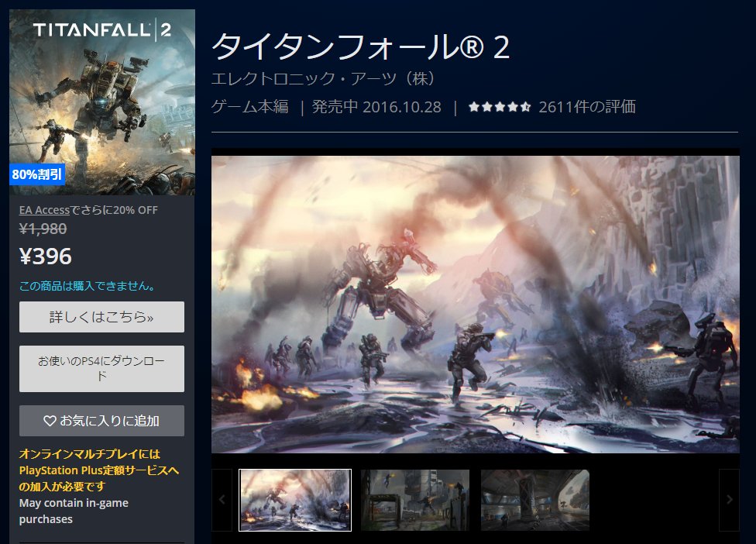Image resolution: width=756 pixels, height=544 pixels.
Task: Show the next screenshots with the right arrow
Action: (x=729, y=500)
